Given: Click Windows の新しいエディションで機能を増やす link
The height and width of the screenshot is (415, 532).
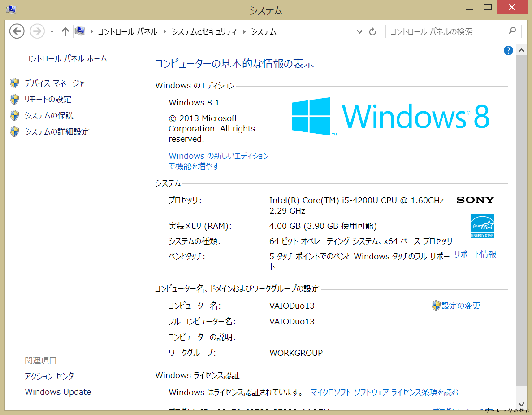Looking at the screenshot, I should (x=219, y=161).
